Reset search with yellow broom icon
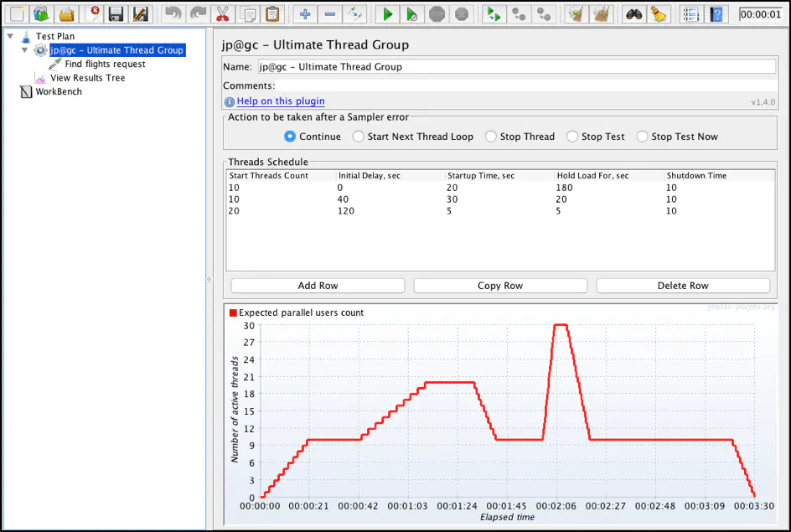Image resolution: width=791 pixels, height=532 pixels. tap(659, 13)
